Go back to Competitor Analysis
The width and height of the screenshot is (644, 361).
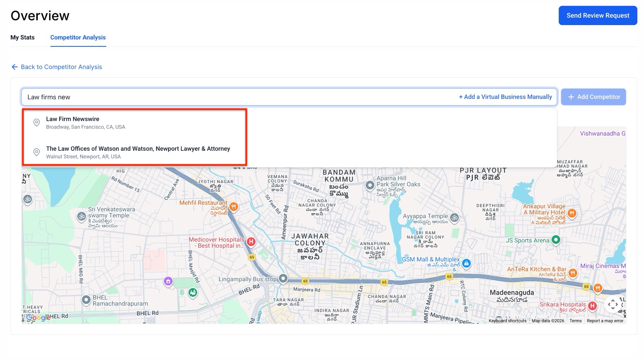[57, 67]
